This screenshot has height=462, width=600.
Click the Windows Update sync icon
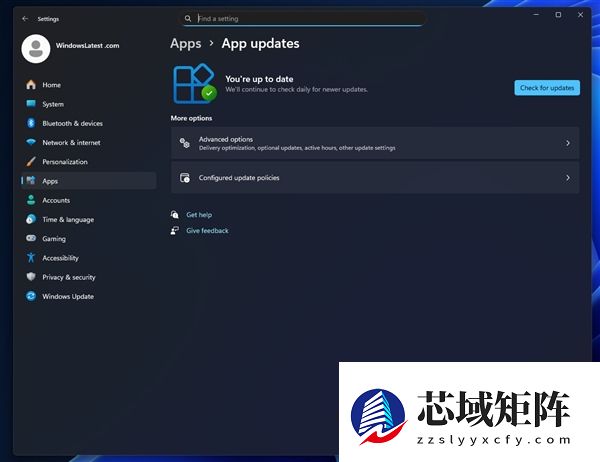pos(31,296)
